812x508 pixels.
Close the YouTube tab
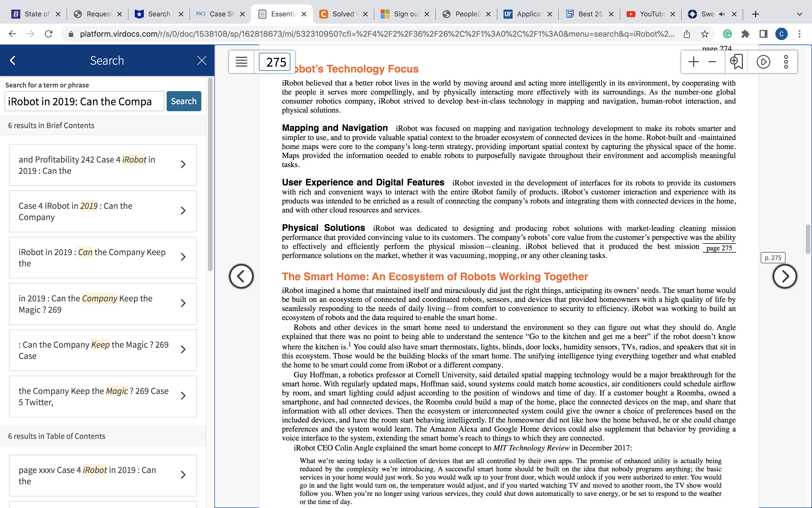673,14
